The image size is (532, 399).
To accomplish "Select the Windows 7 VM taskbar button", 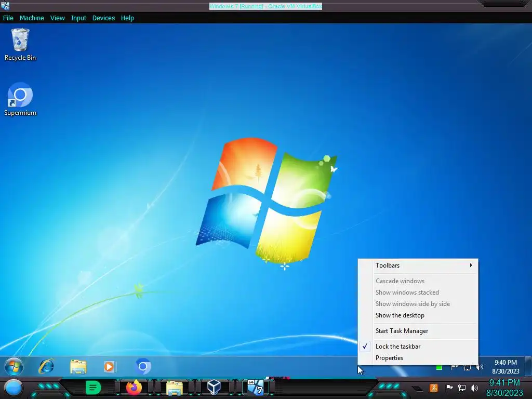I will coord(256,388).
